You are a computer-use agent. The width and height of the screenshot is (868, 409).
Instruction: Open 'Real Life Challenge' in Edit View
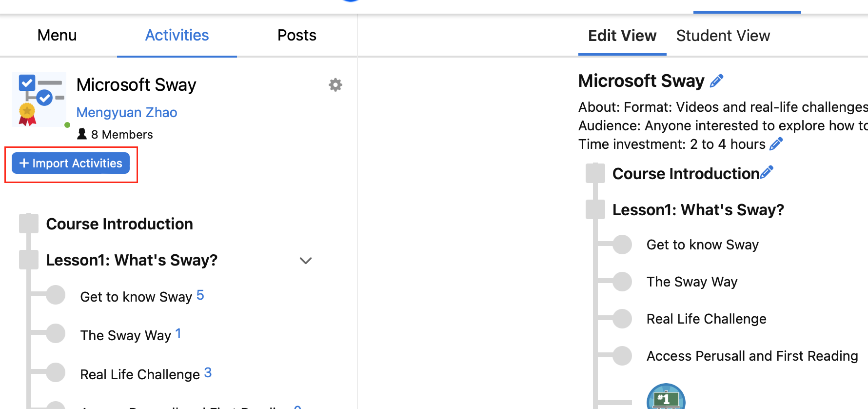point(707,319)
